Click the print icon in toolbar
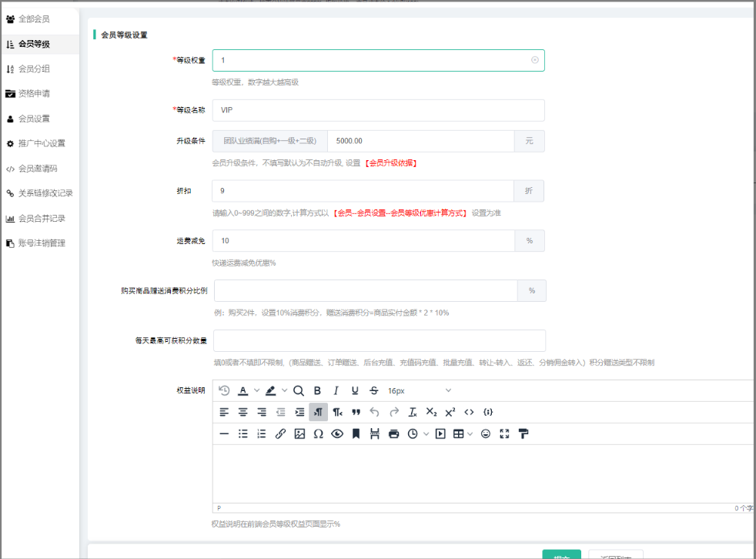 tap(394, 433)
